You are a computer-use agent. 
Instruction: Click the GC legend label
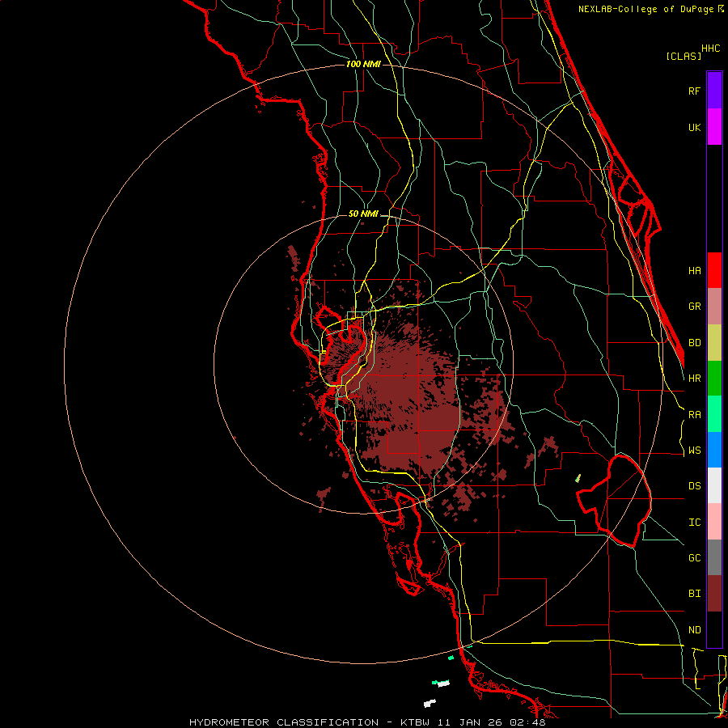[694, 557]
